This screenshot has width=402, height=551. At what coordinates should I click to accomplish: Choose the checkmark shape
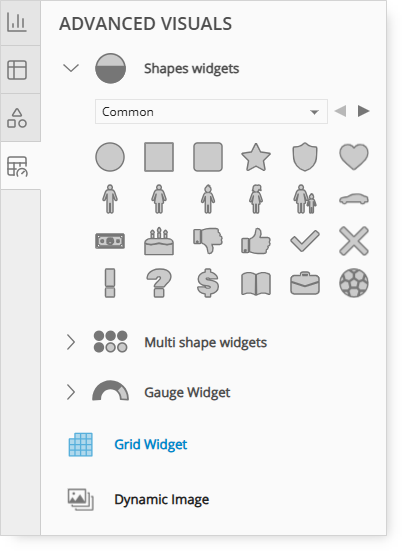[x=305, y=241]
